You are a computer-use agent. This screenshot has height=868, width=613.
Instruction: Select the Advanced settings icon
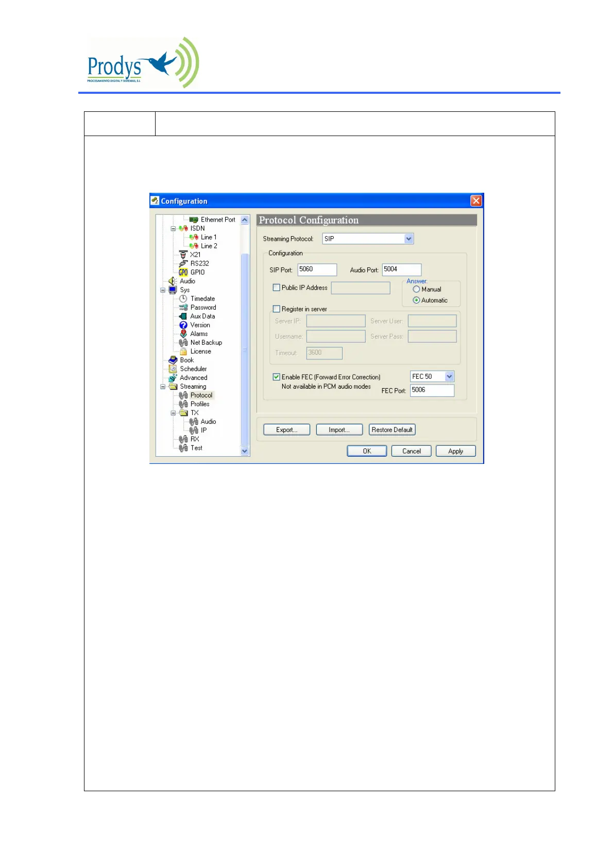point(173,377)
